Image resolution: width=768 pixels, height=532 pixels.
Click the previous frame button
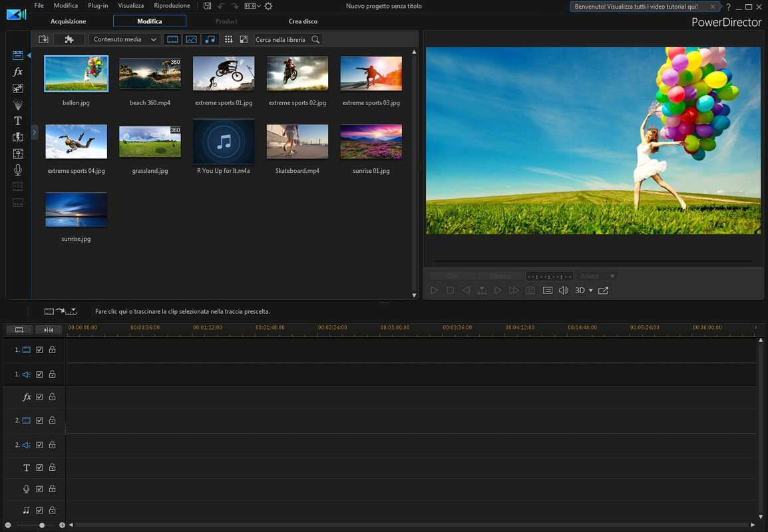pyautogui.click(x=466, y=291)
